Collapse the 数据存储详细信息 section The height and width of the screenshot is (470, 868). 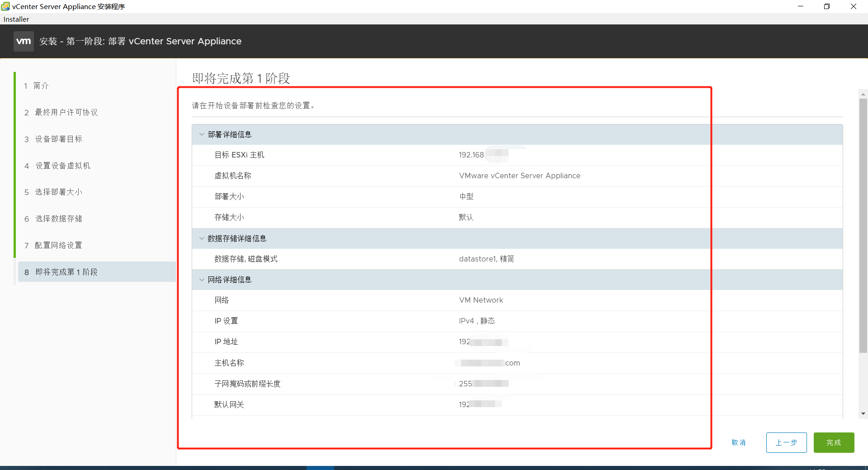point(201,238)
